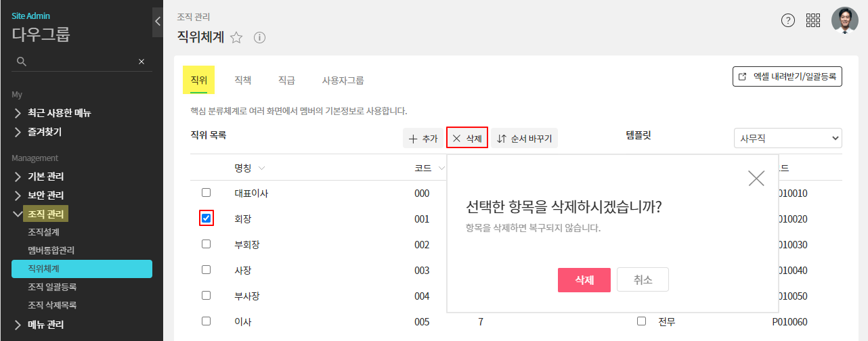Screen dimensions: 868x341
Task: Click the sidebar search magnifier icon
Action: pos(21,62)
